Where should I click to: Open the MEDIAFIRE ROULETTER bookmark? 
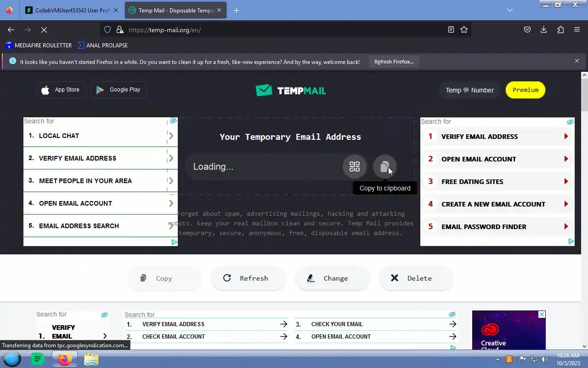click(x=39, y=45)
